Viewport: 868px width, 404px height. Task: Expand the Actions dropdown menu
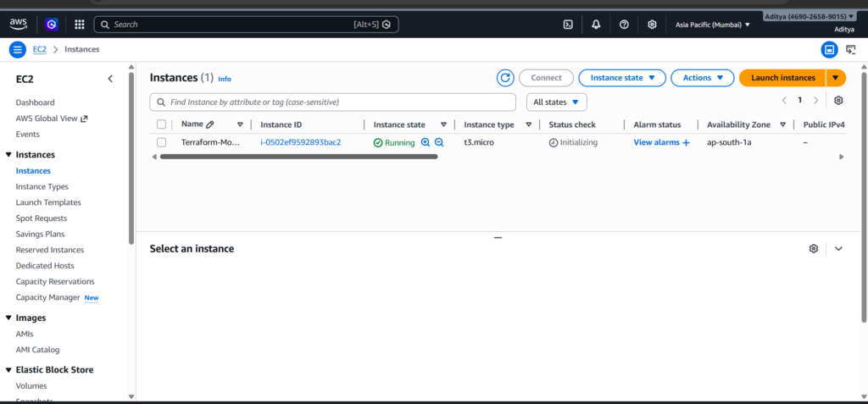point(702,78)
